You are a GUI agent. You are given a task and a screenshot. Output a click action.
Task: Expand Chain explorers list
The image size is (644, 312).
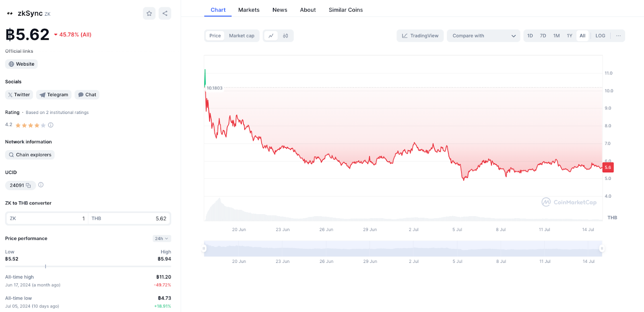tap(30, 155)
